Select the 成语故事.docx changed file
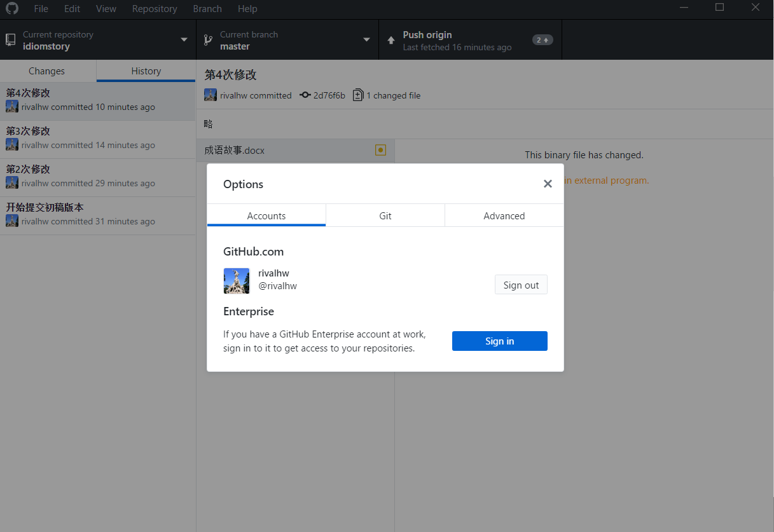The width and height of the screenshot is (774, 532). (x=295, y=151)
